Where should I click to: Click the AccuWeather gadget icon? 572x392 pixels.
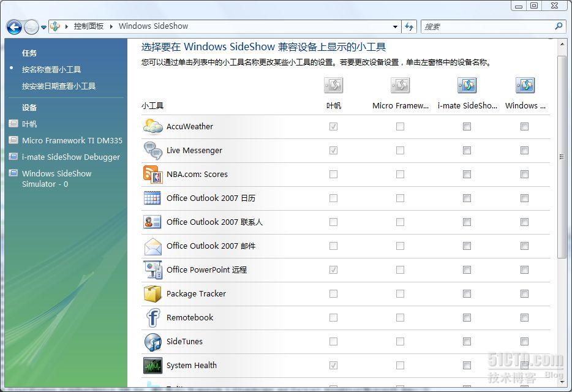(x=153, y=126)
